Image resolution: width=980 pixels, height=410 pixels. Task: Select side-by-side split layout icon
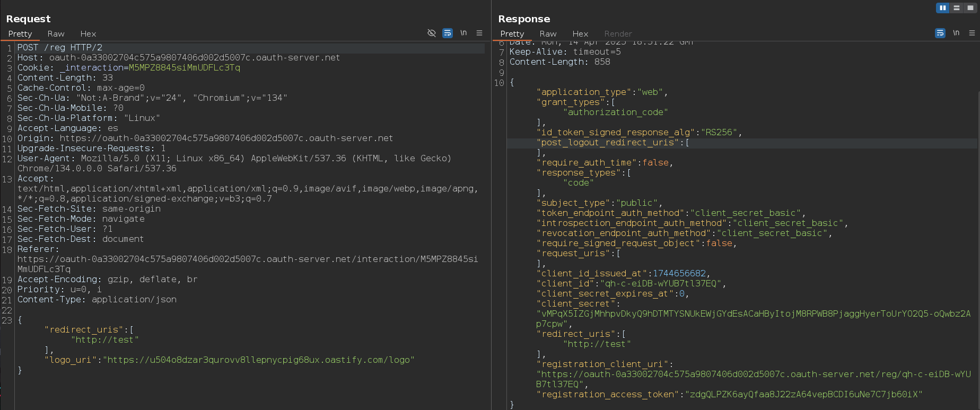point(943,8)
